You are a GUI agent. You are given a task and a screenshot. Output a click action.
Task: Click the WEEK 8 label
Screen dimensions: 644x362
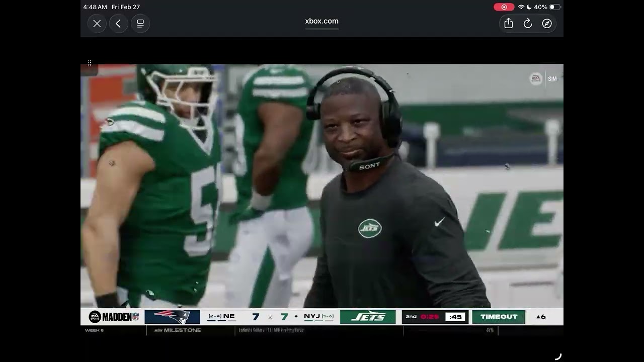tap(94, 330)
